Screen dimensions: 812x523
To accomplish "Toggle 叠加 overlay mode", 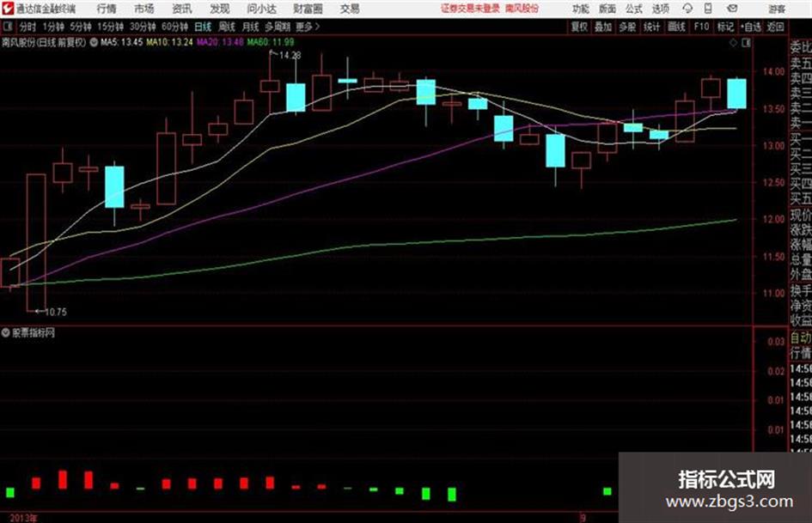I will coord(603,27).
